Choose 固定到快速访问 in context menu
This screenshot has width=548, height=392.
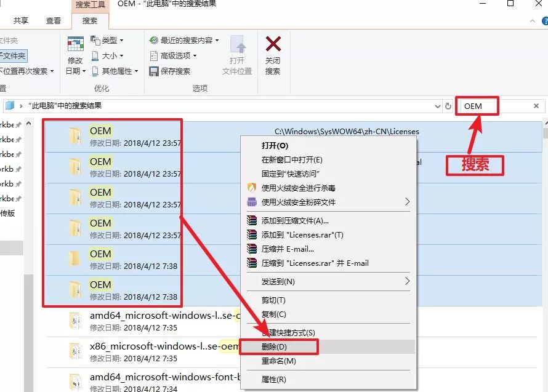coord(329,174)
